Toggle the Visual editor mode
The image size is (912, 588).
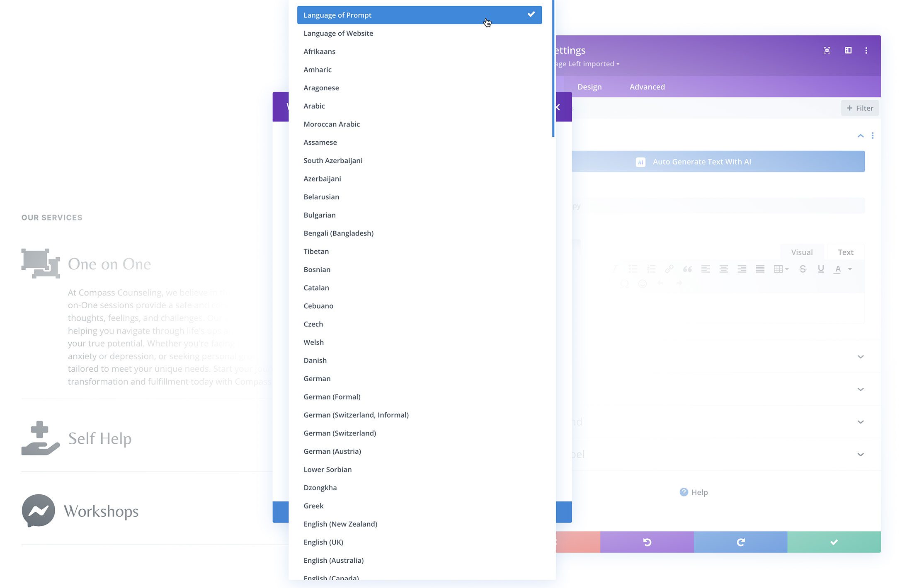pyautogui.click(x=802, y=252)
